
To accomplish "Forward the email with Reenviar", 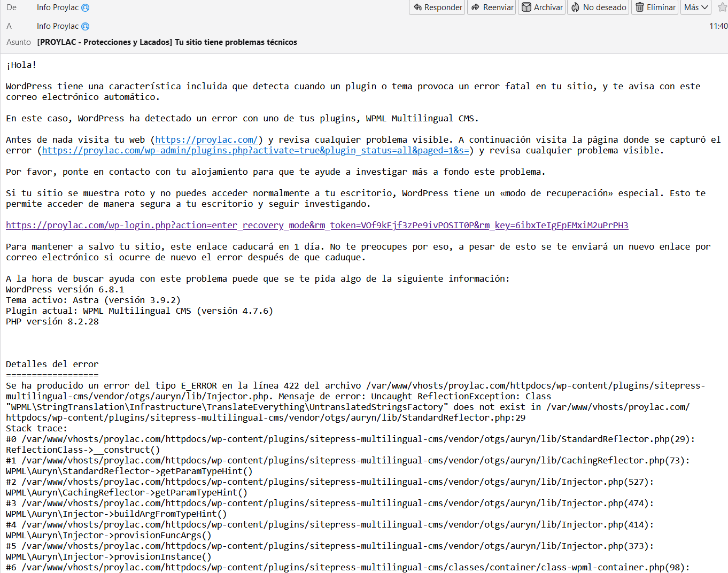I will 492,7.
